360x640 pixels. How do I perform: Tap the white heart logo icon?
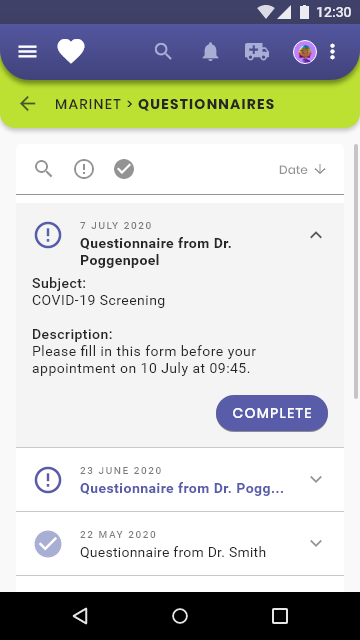click(71, 51)
